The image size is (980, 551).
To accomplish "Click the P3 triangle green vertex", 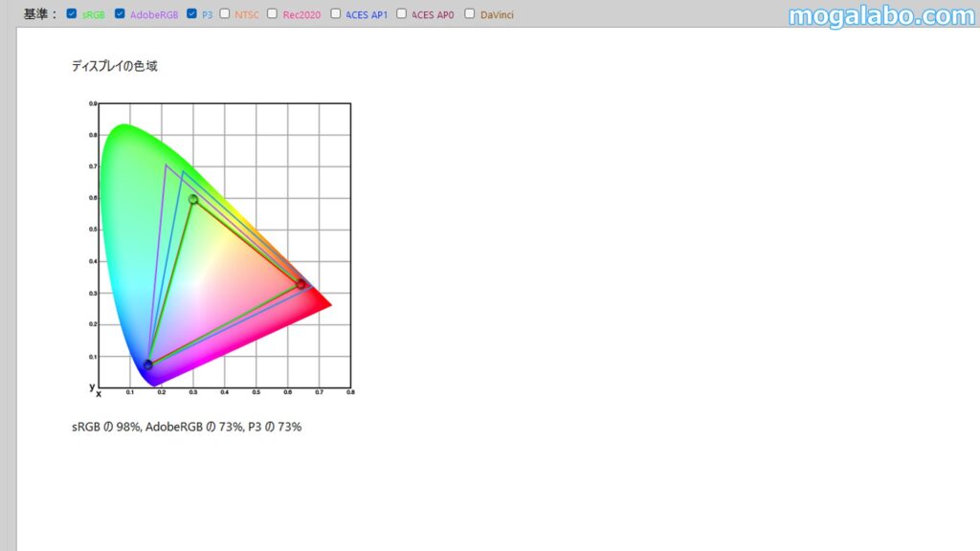I will point(183,172).
